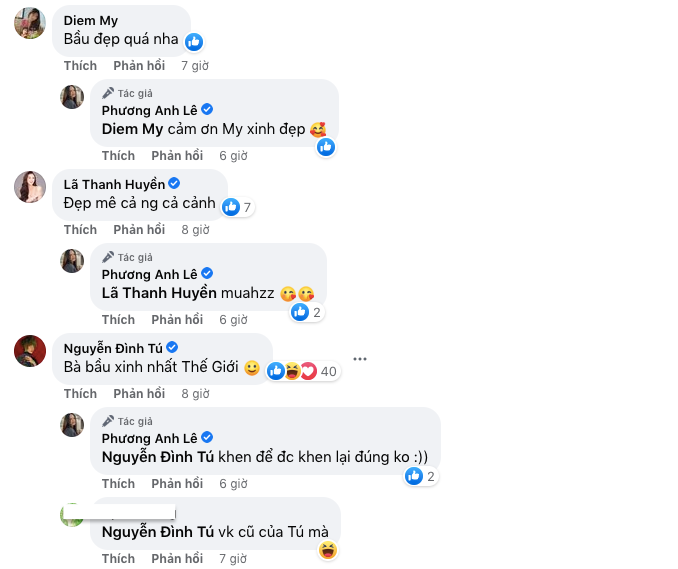This screenshot has width=678, height=569.
Task: Click the like reaction under Phương Anh Lê's reply to Diem My
Action: click(x=326, y=147)
